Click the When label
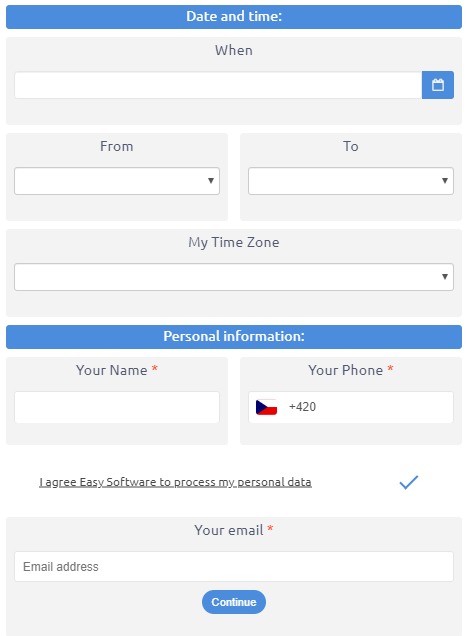The width and height of the screenshot is (469, 636). coord(234,50)
